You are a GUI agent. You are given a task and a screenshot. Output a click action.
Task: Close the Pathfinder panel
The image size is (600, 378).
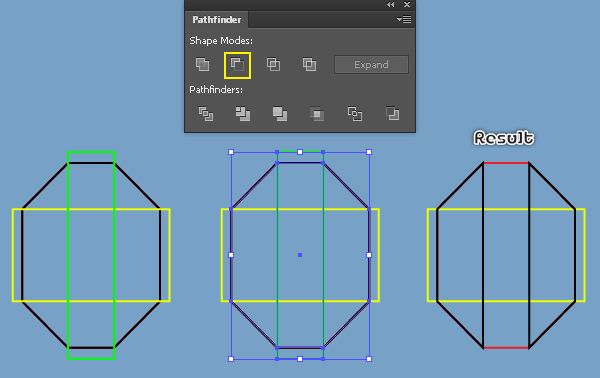(407, 5)
